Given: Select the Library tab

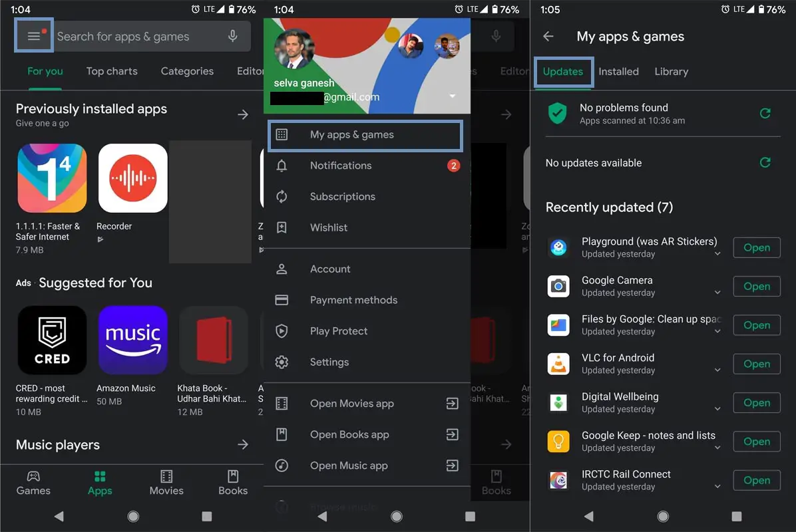Looking at the screenshot, I should coord(671,72).
